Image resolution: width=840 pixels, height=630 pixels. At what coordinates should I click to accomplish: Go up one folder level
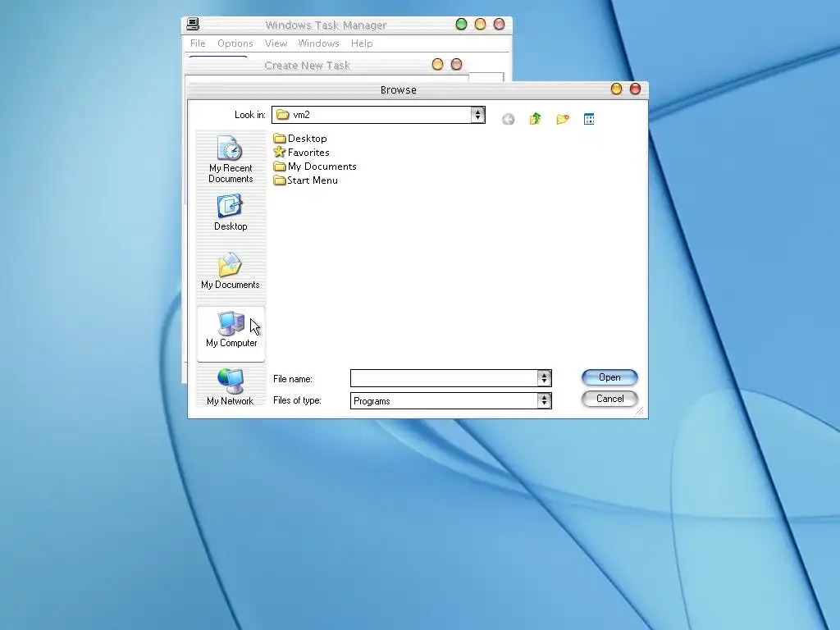point(535,119)
